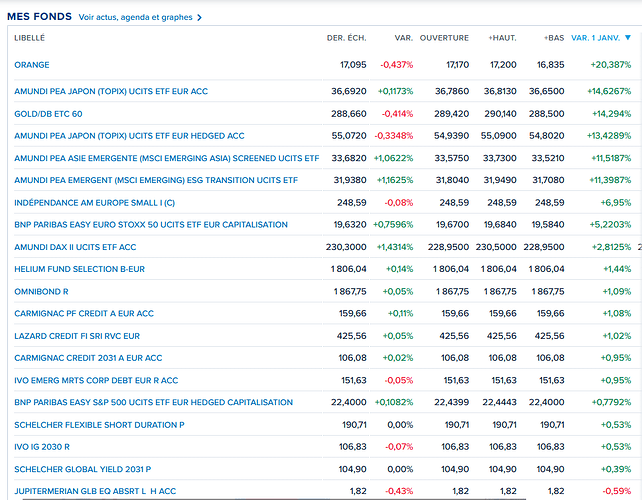Open BNP PARIBAS EASY EURO STOXX 50 link

151,224
